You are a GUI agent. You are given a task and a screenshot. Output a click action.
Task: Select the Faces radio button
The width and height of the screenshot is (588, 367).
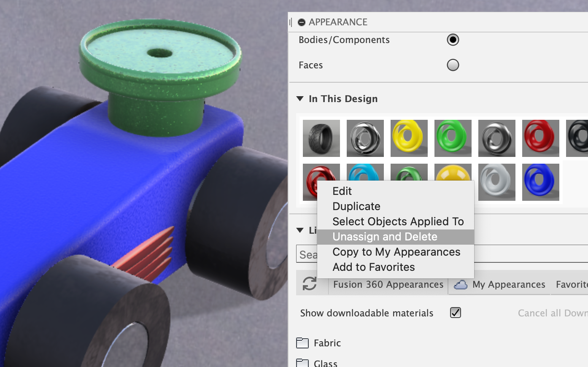pos(453,65)
